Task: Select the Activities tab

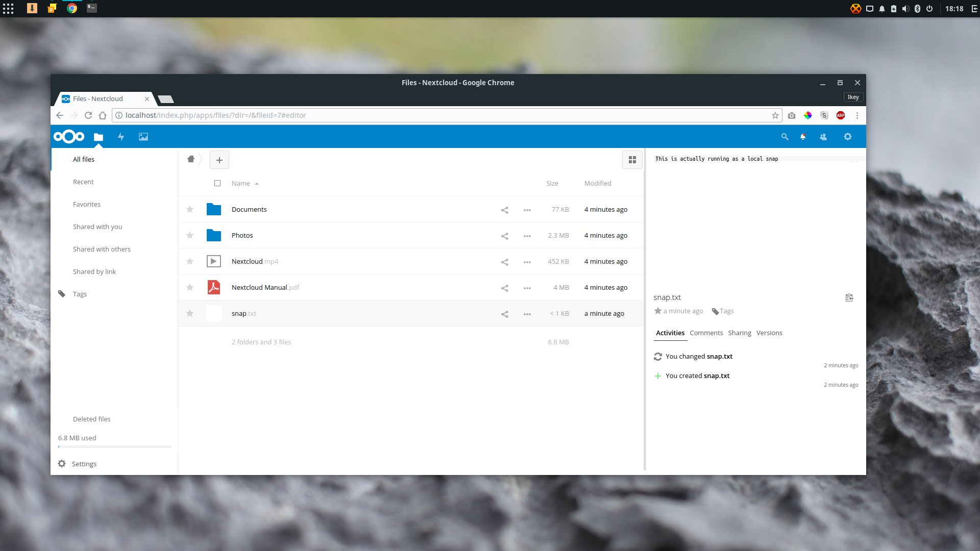Action: [x=670, y=333]
